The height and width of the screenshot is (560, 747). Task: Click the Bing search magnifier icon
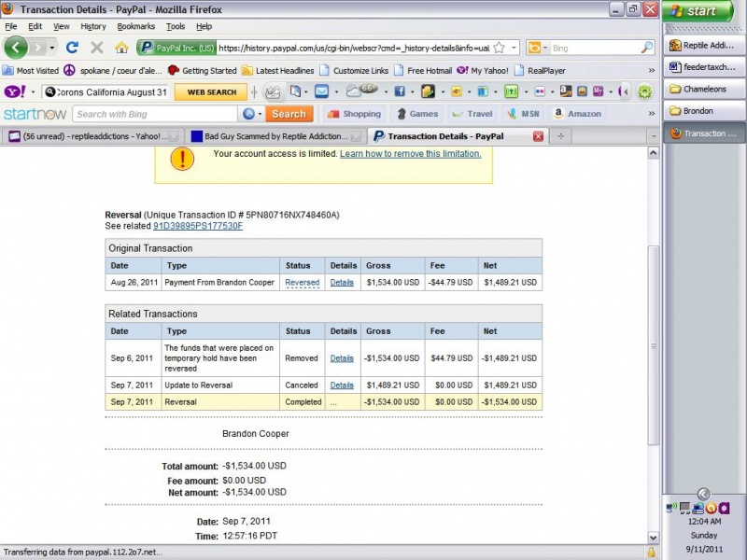coord(646,48)
